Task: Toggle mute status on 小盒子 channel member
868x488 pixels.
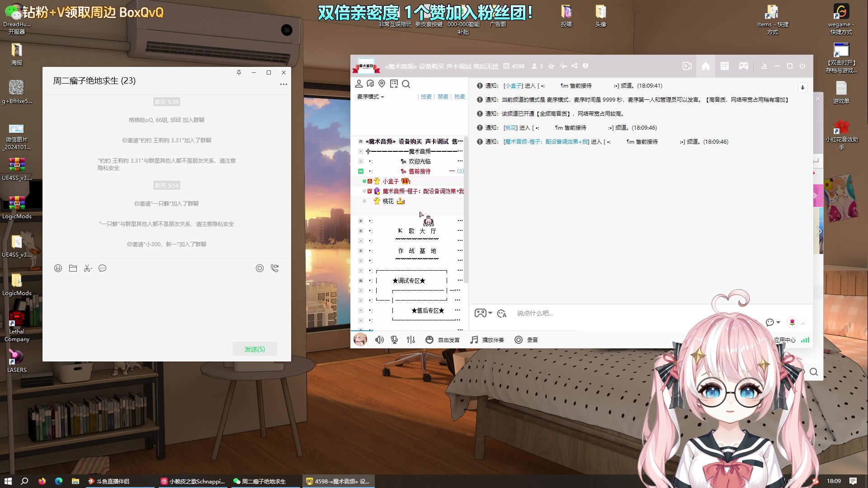Action: 363,181
